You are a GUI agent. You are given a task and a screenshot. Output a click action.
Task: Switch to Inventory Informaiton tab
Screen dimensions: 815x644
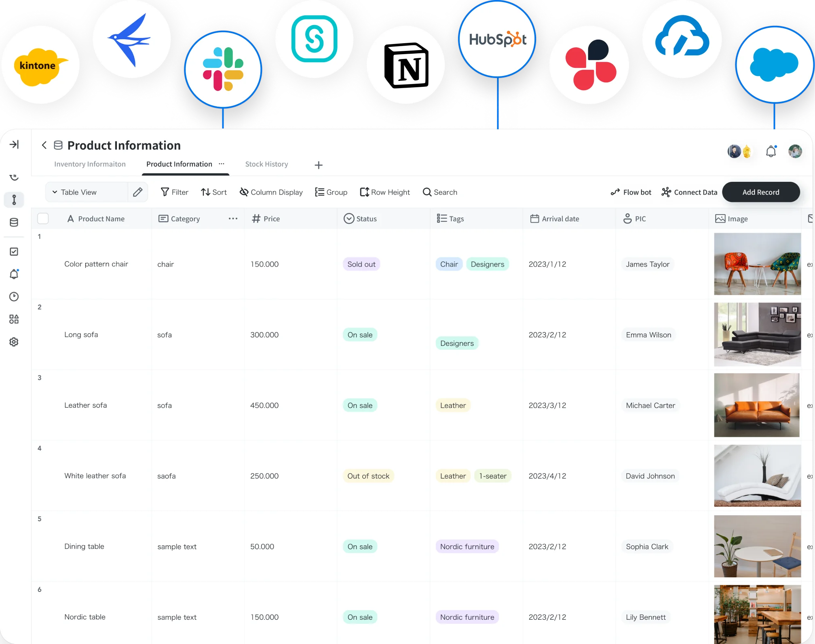[90, 164]
